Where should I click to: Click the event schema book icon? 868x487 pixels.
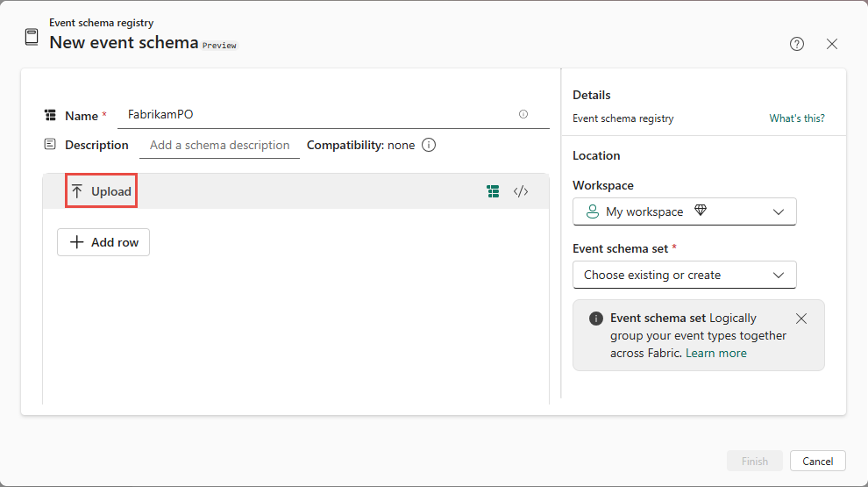[32, 37]
